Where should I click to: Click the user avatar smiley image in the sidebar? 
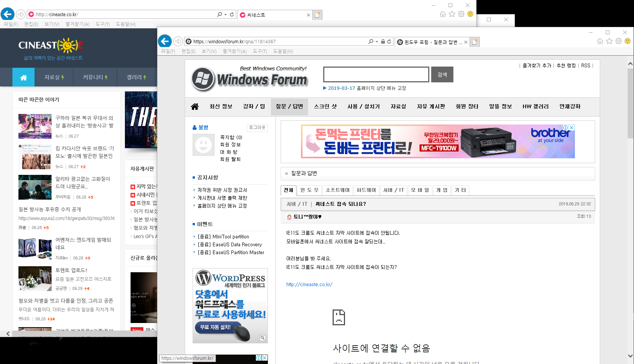point(204,145)
